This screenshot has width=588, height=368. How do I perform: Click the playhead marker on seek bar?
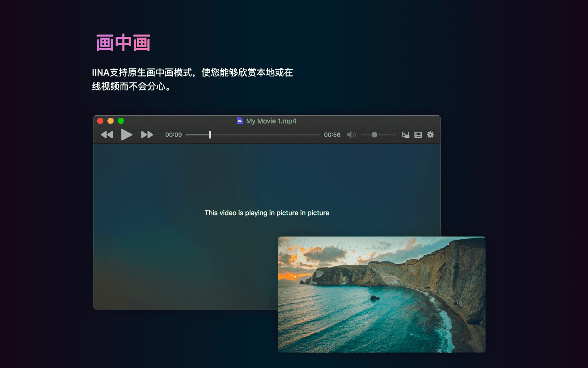[210, 135]
